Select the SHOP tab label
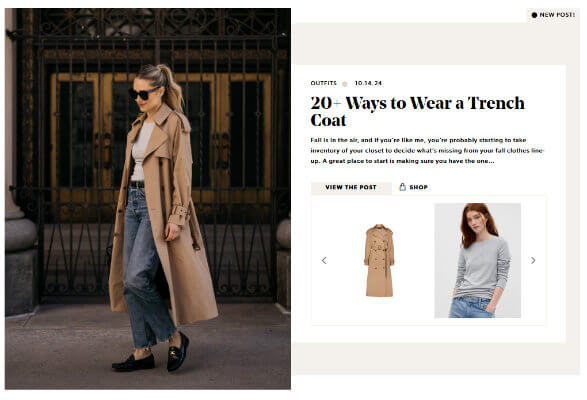Screen dimensions: 587x400 point(419,187)
